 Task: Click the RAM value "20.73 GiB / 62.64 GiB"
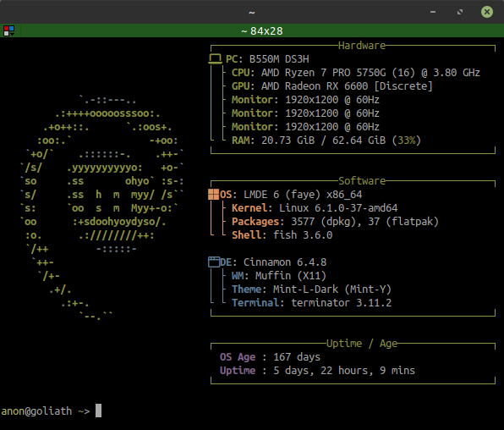tap(323, 141)
